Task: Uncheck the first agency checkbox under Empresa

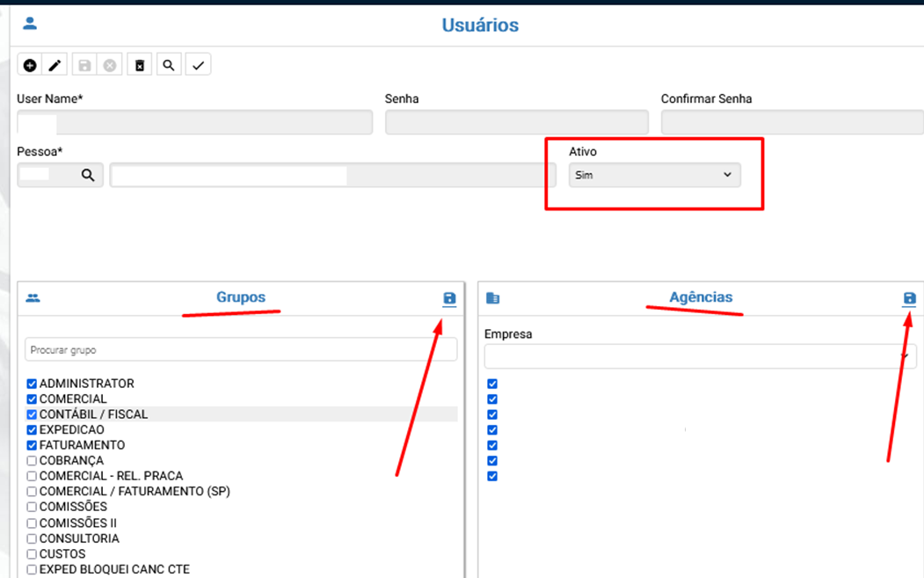Action: (492, 384)
